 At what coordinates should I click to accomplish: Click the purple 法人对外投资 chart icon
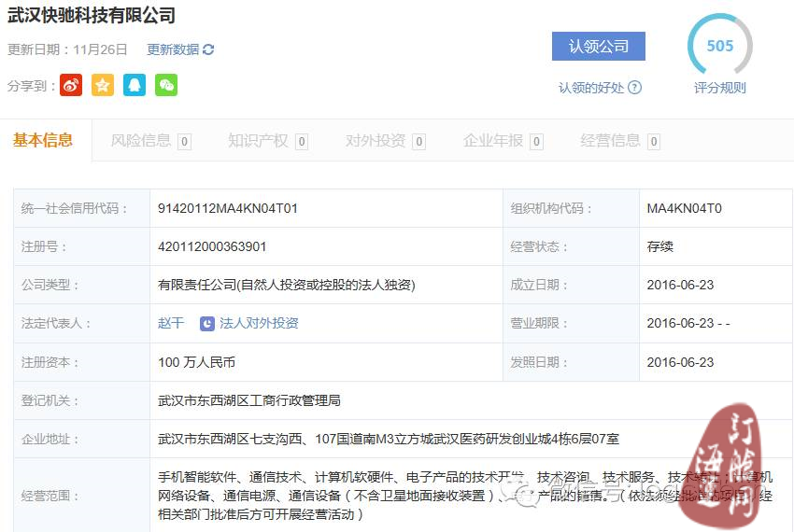coord(207,324)
